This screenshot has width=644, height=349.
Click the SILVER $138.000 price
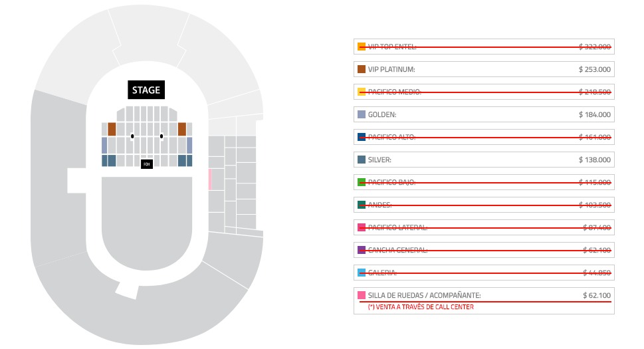coord(594,160)
